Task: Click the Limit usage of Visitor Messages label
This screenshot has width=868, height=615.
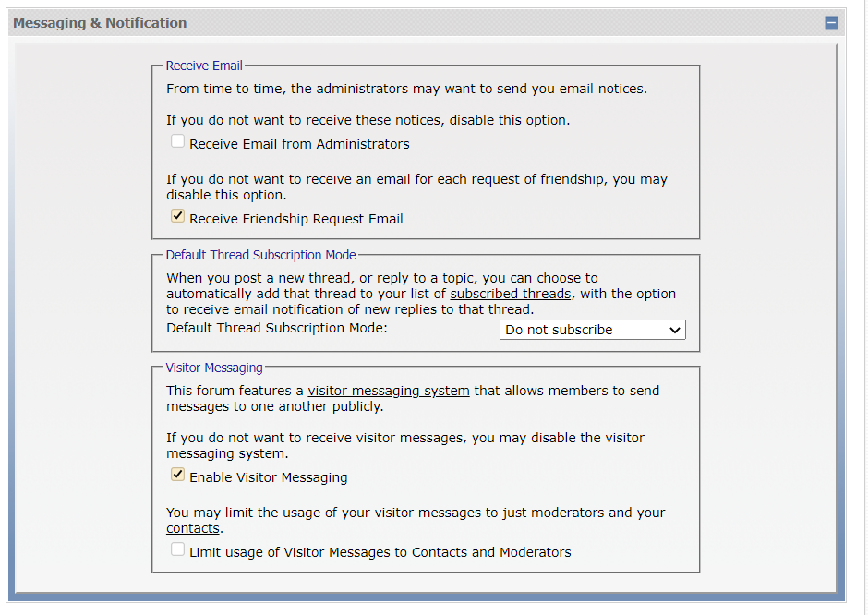Action: (380, 552)
